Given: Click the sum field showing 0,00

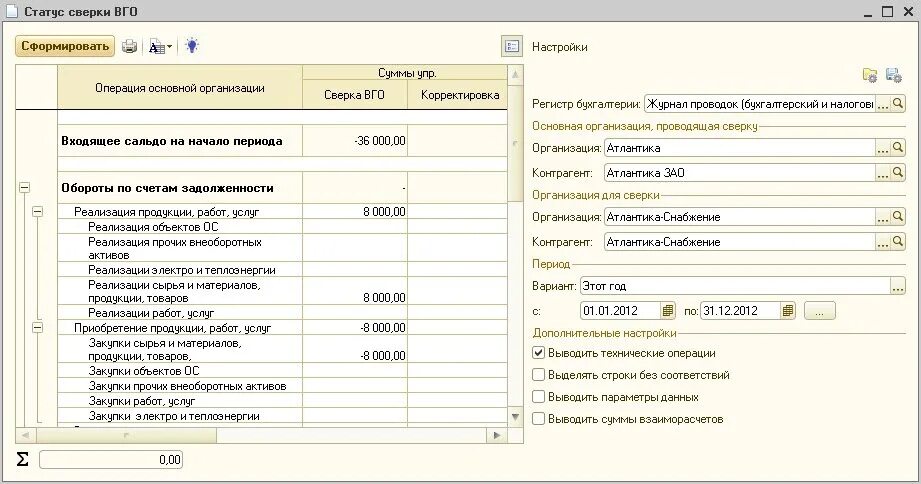Looking at the screenshot, I should 111,459.
